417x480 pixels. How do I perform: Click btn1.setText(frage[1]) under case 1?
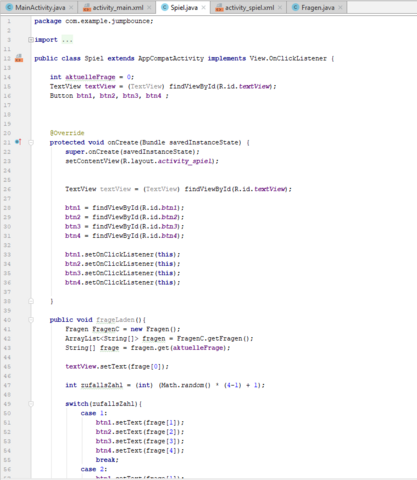coord(140,422)
